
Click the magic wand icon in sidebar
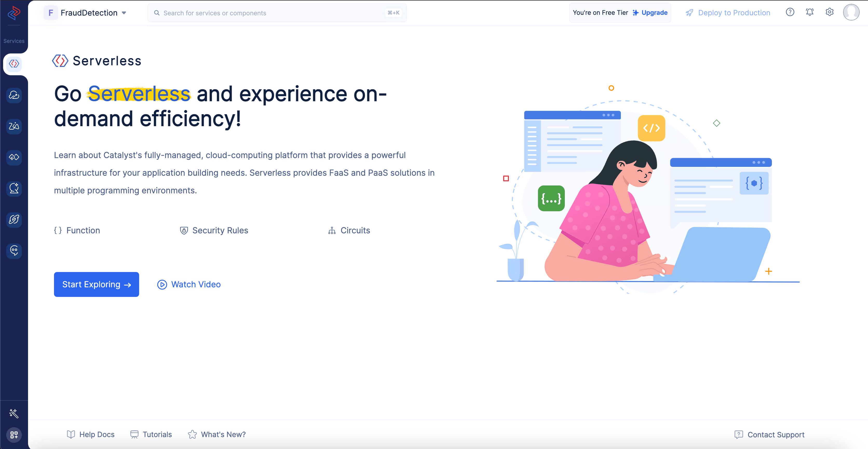click(x=14, y=413)
